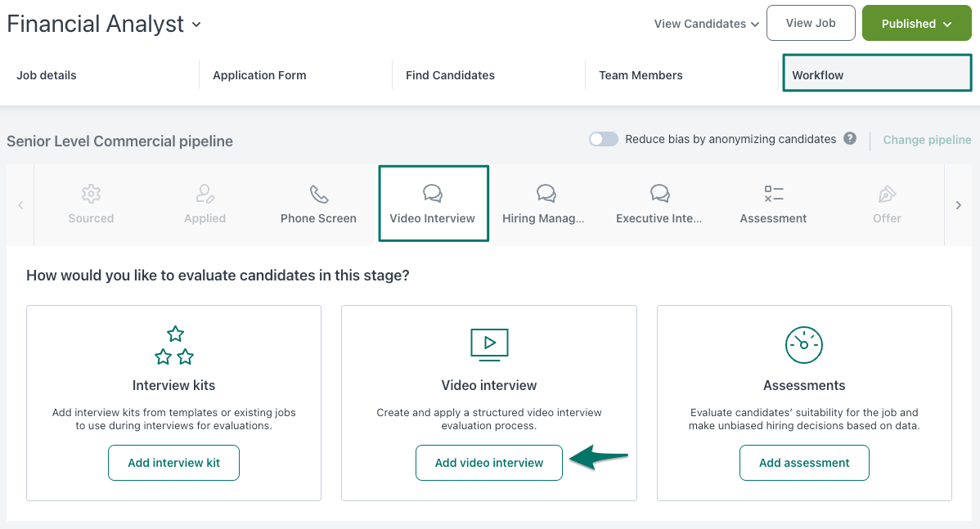Switch to the Application Form tab
The image size is (980, 529).
pos(259,75)
